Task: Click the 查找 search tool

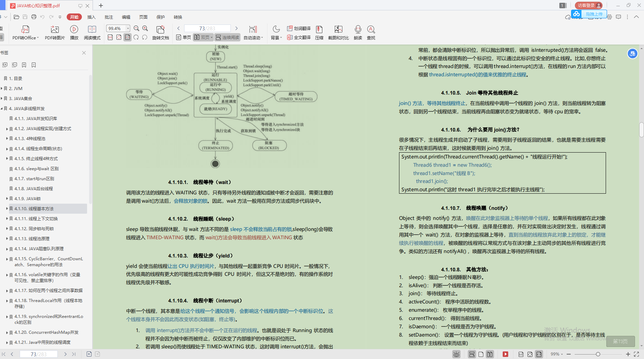Action: point(371,33)
